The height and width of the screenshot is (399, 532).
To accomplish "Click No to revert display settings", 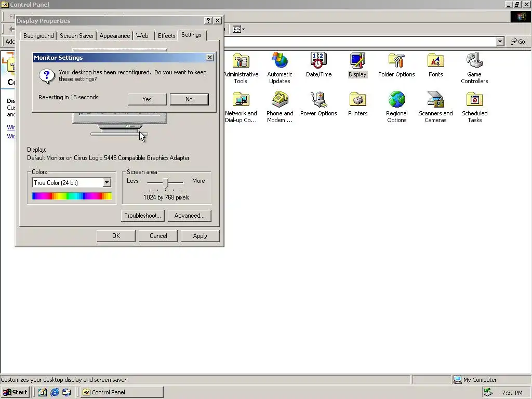I will 189,99.
